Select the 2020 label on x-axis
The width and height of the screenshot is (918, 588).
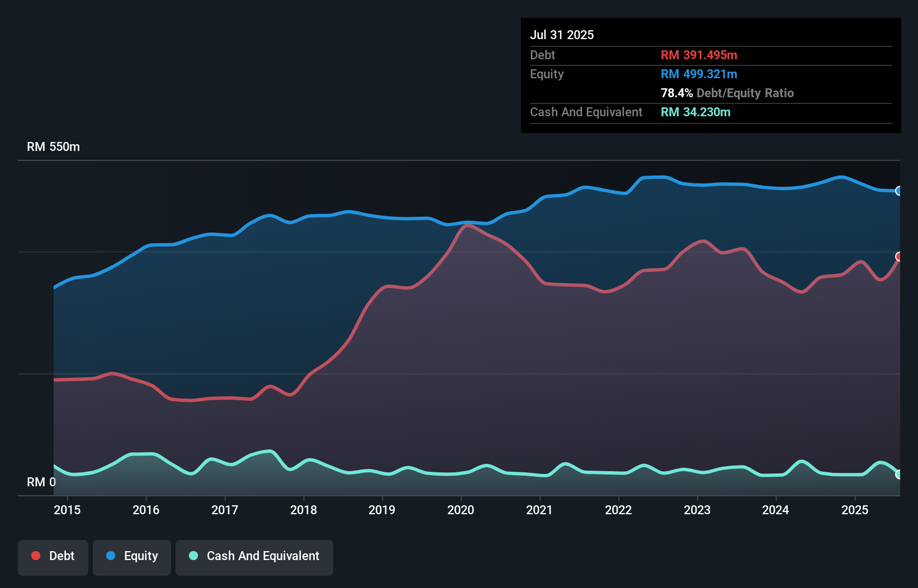461,510
